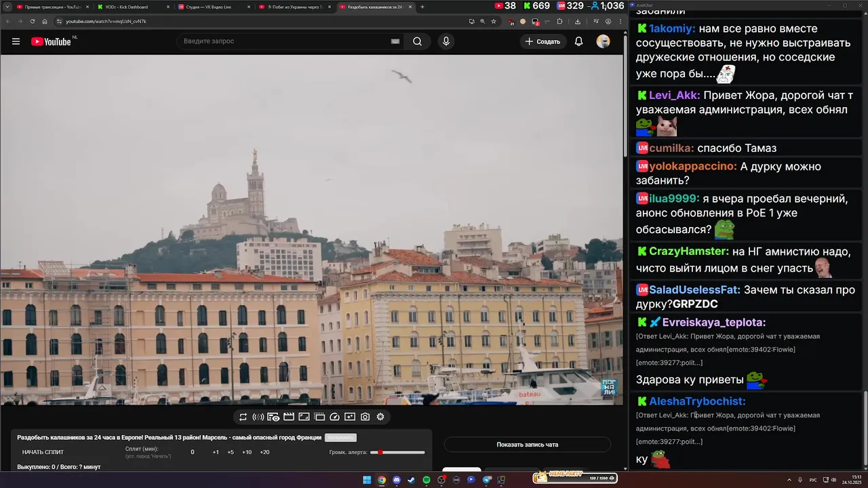Click the loop icon in player toolbar
Viewport: 868px width, 488px height.
click(x=243, y=417)
